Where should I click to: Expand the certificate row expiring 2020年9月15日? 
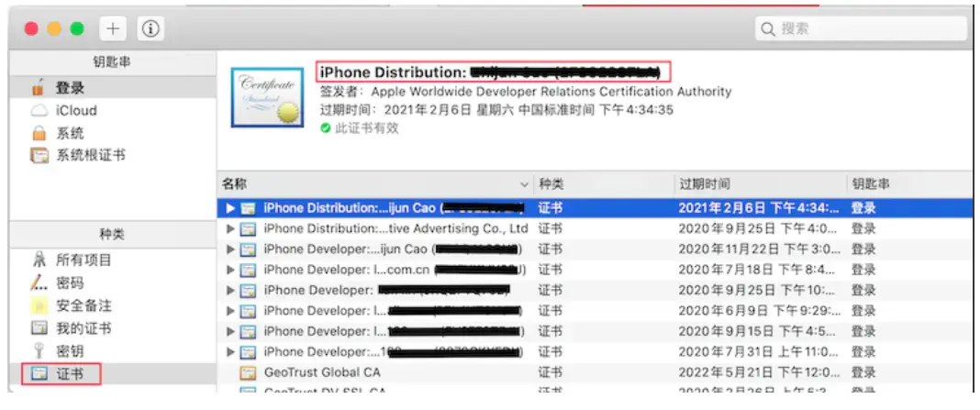pyautogui.click(x=230, y=331)
